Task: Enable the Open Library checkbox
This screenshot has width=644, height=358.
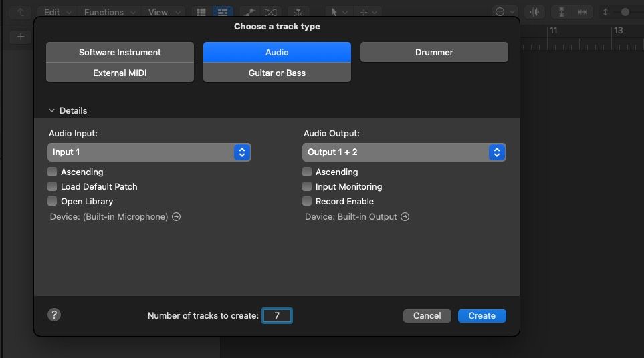Action: (x=52, y=201)
